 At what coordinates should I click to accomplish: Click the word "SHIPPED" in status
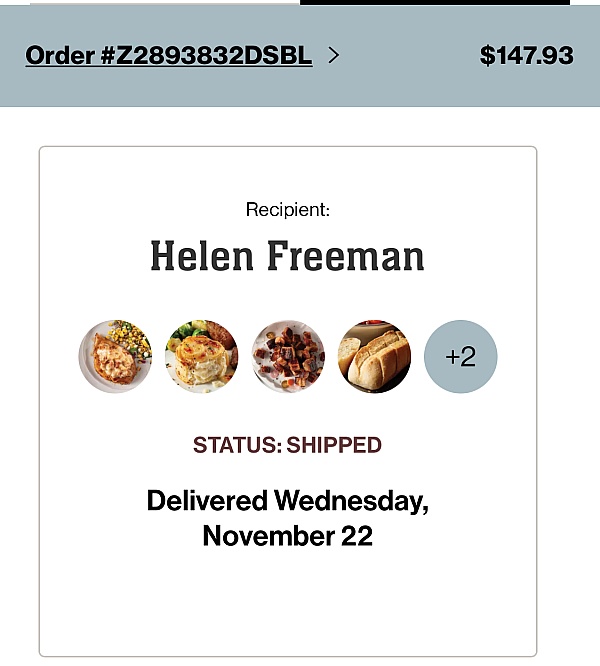pos(334,445)
